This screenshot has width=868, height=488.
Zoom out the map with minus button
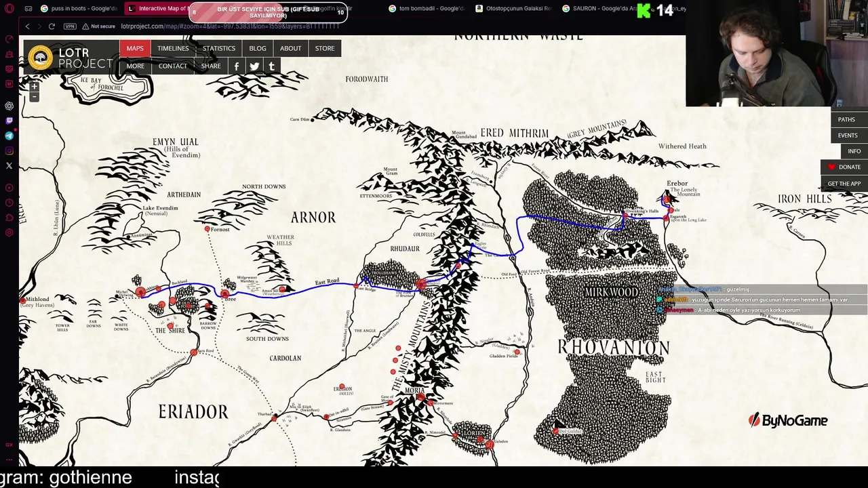click(34, 97)
